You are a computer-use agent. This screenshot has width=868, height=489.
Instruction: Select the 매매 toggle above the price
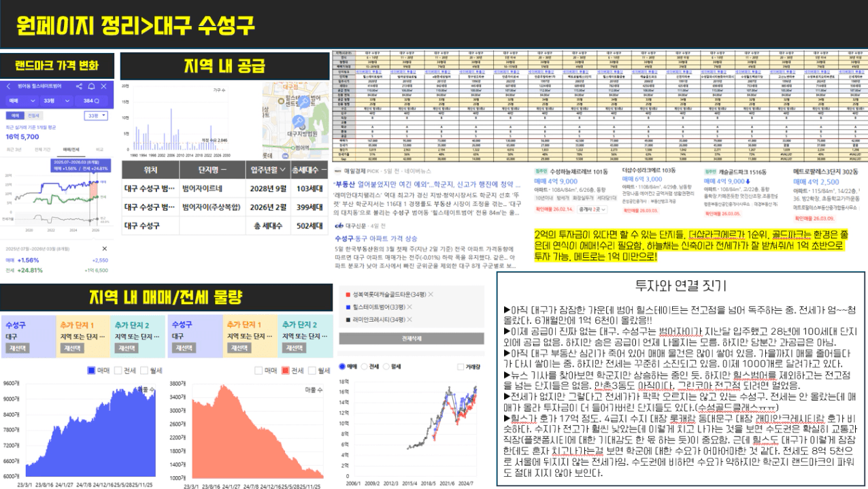coord(14,116)
